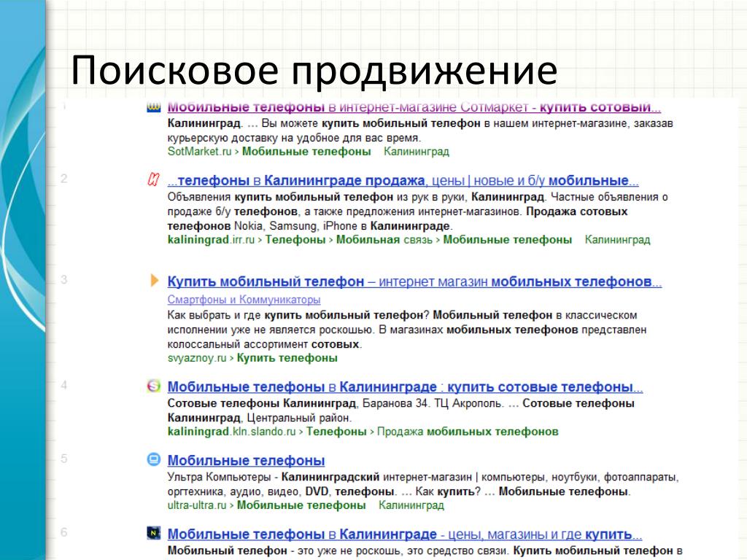Open Купить мобильный телефон интернет магазин link

click(x=414, y=282)
